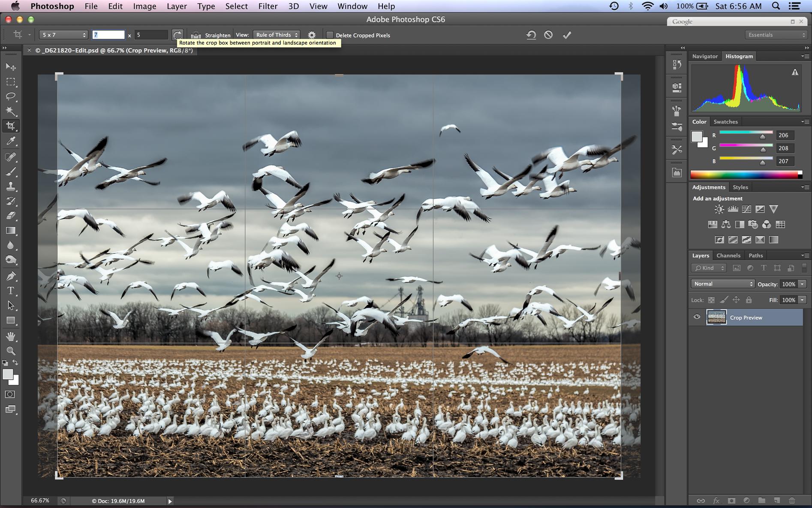The image size is (812, 508).
Task: Commit the crop with the checkmark
Action: click(x=567, y=35)
